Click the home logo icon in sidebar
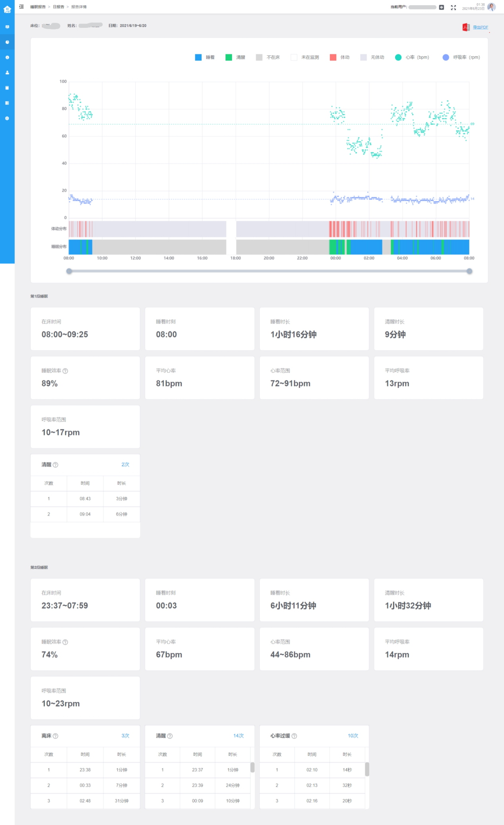Screen dimensions: 504x825 coord(7,9)
